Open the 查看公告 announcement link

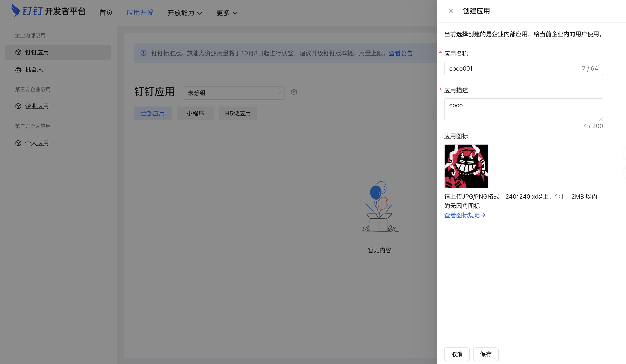400,53
